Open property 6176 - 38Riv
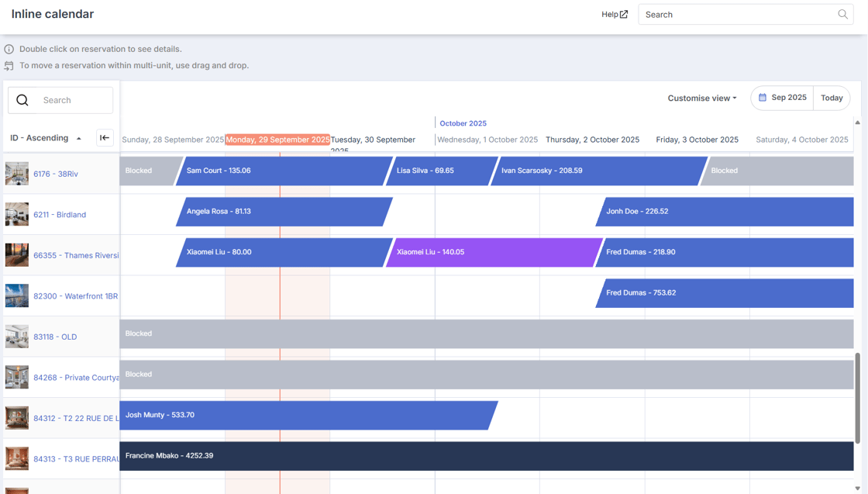The image size is (868, 494). (x=55, y=174)
